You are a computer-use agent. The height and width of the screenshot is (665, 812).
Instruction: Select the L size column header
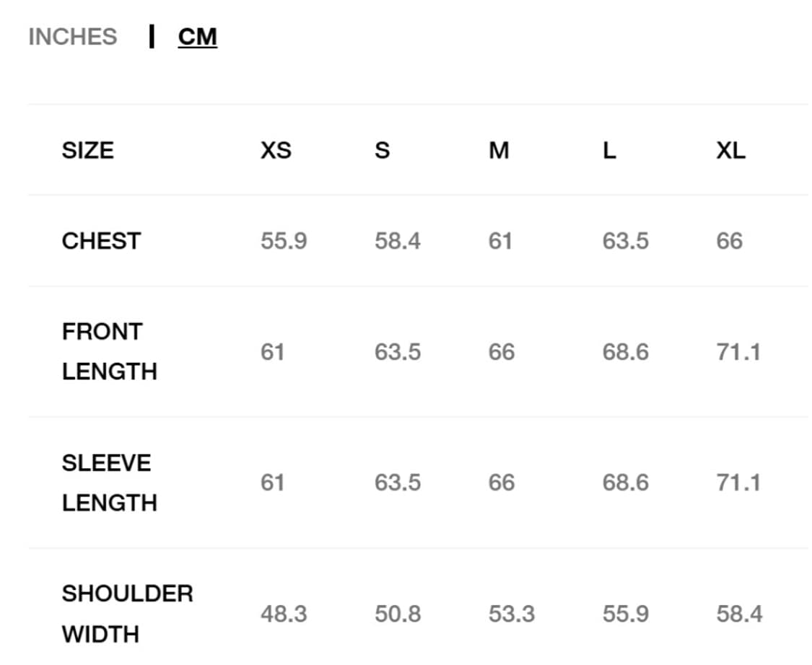click(610, 150)
